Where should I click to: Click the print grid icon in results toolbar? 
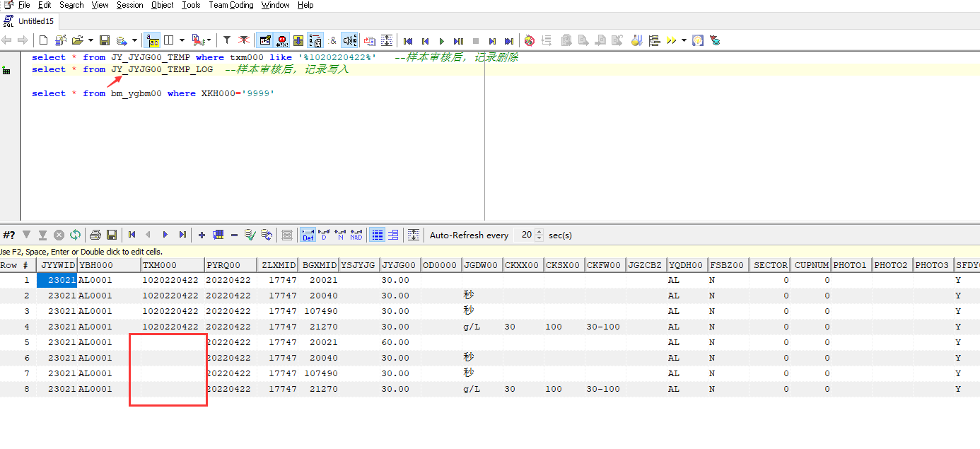tap(95, 235)
